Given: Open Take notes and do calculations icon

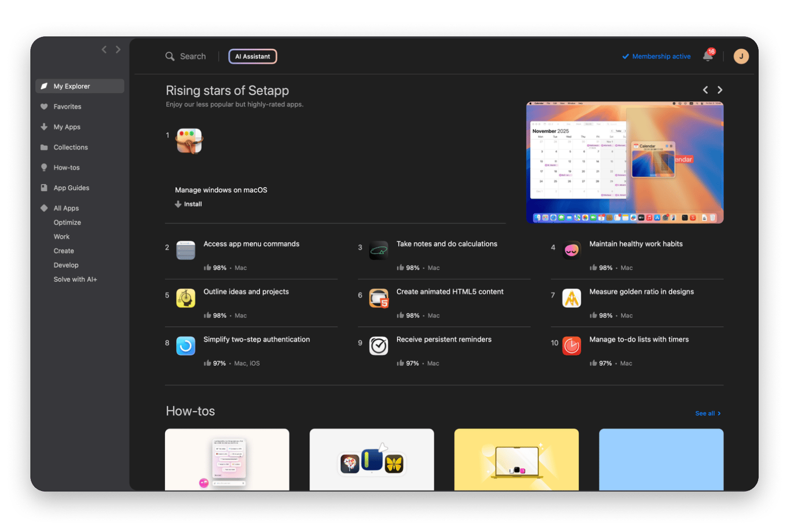Looking at the screenshot, I should 378,250.
